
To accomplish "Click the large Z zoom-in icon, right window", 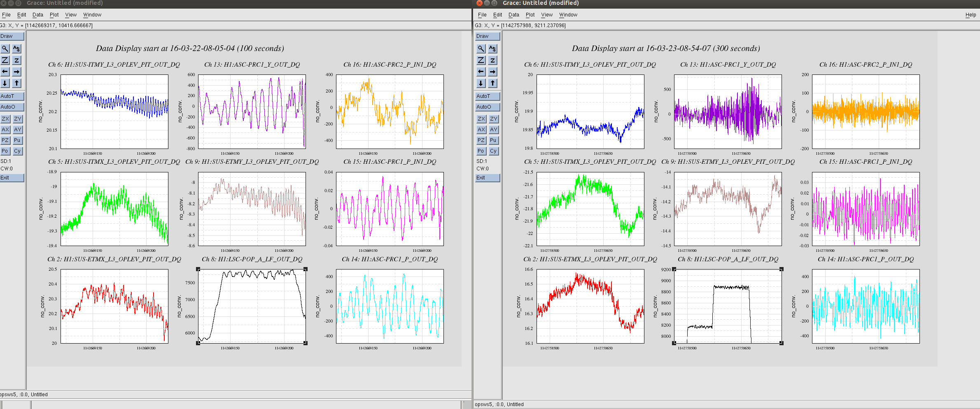I will [481, 60].
